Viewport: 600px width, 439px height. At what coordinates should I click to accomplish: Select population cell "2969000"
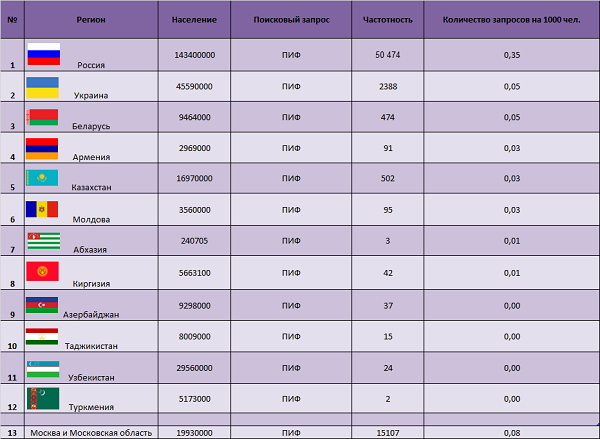[x=194, y=148]
